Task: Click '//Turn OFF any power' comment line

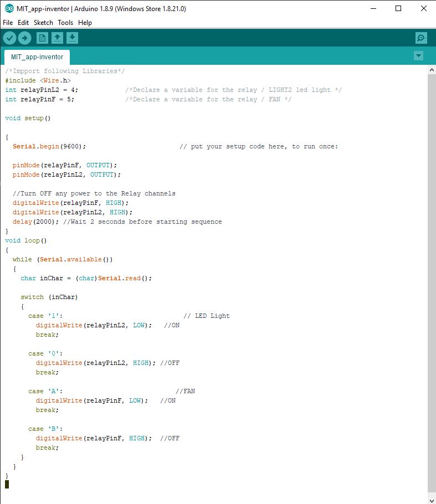Action: [x=94, y=193]
